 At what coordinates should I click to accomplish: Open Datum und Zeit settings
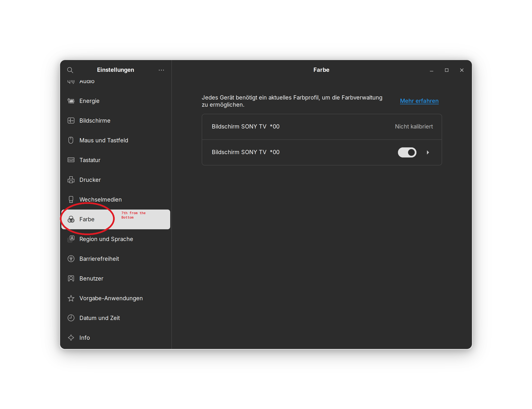(x=116, y=318)
